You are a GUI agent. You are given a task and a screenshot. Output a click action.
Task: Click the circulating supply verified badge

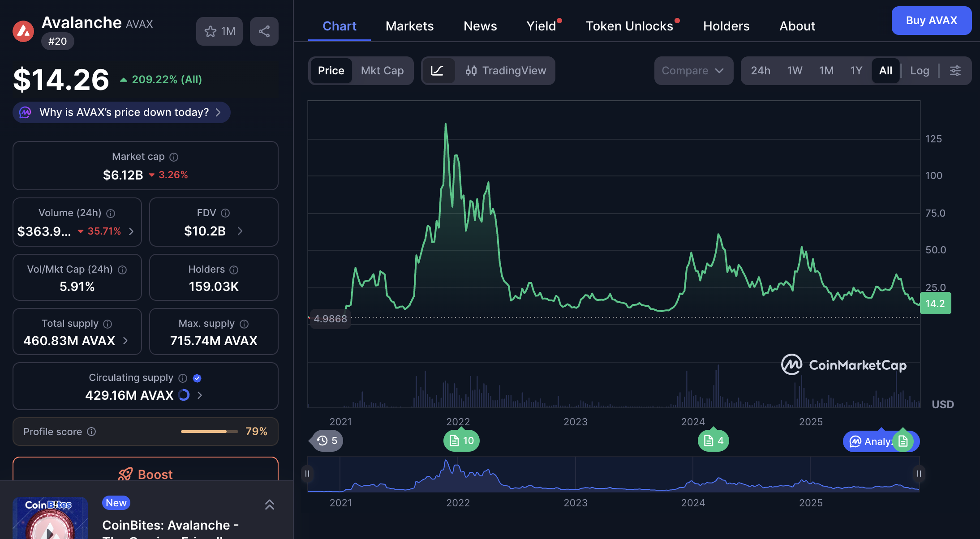197,378
